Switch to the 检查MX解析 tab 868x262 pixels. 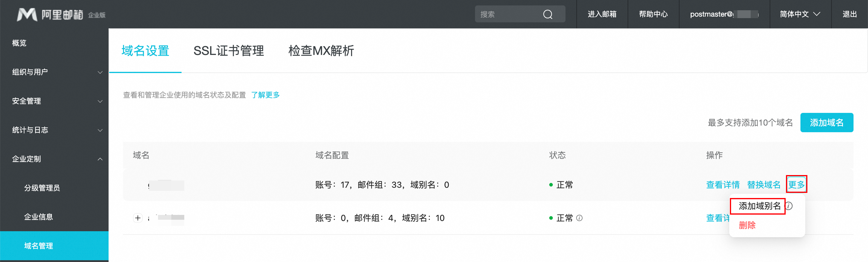tap(321, 51)
